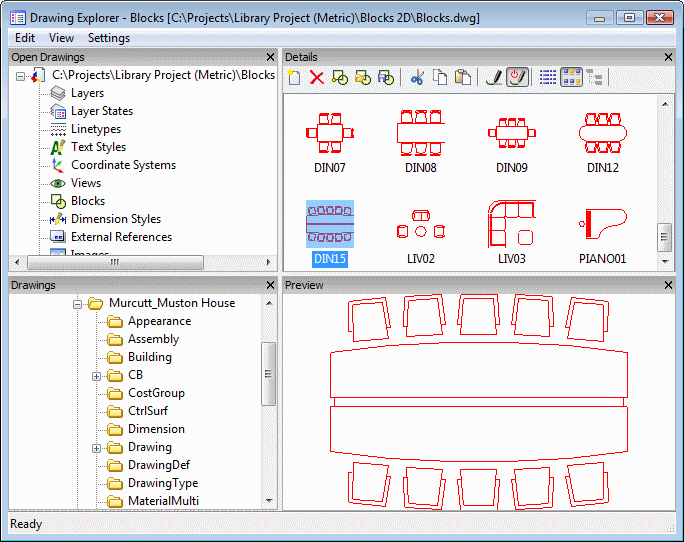The height and width of the screenshot is (542, 684).
Task: Expand the Drawing folder node
Action: click(x=97, y=448)
